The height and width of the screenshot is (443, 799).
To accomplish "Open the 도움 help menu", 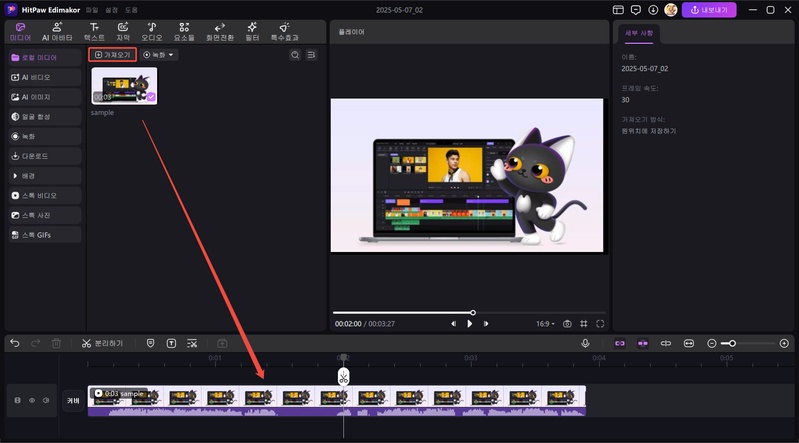I will coord(131,10).
